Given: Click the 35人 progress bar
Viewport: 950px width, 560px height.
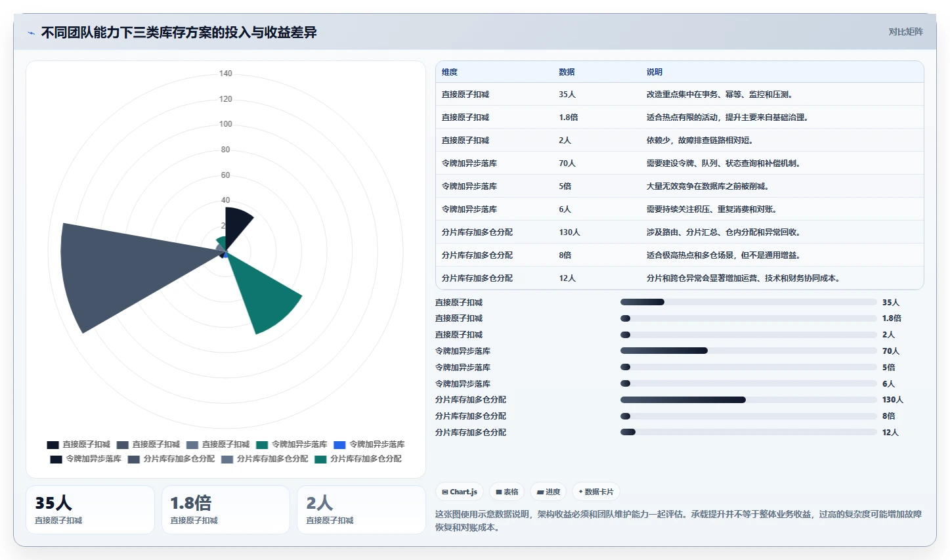Looking at the screenshot, I should pyautogui.click(x=748, y=302).
